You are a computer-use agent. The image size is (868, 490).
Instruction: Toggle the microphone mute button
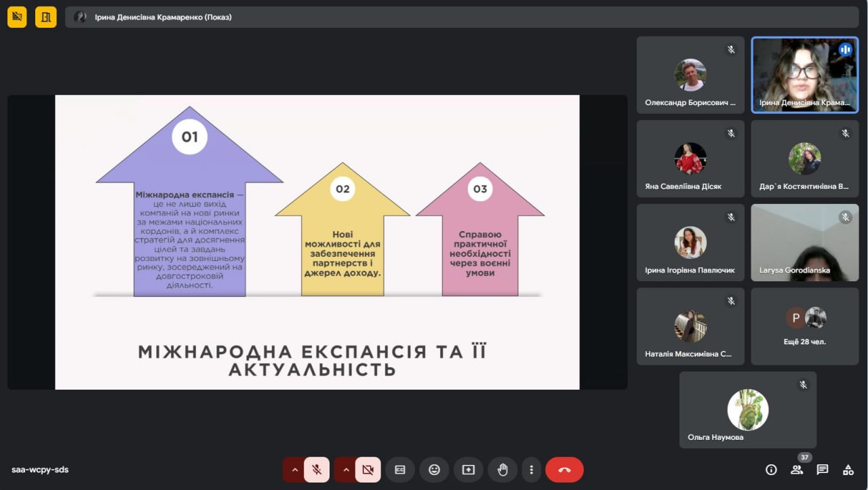317,470
